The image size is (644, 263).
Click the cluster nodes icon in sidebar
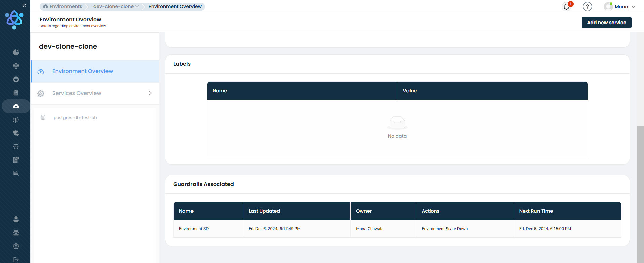(x=16, y=66)
